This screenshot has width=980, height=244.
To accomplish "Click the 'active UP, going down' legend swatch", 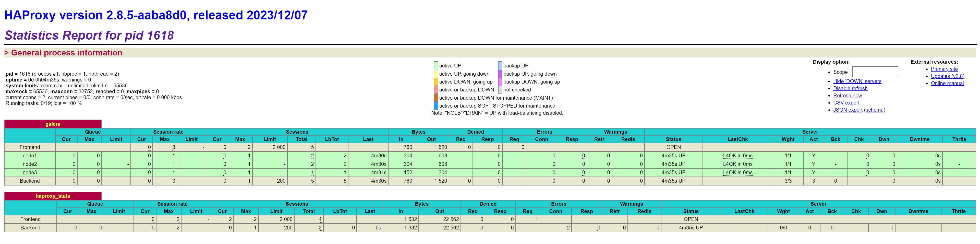I will pyautogui.click(x=436, y=74).
